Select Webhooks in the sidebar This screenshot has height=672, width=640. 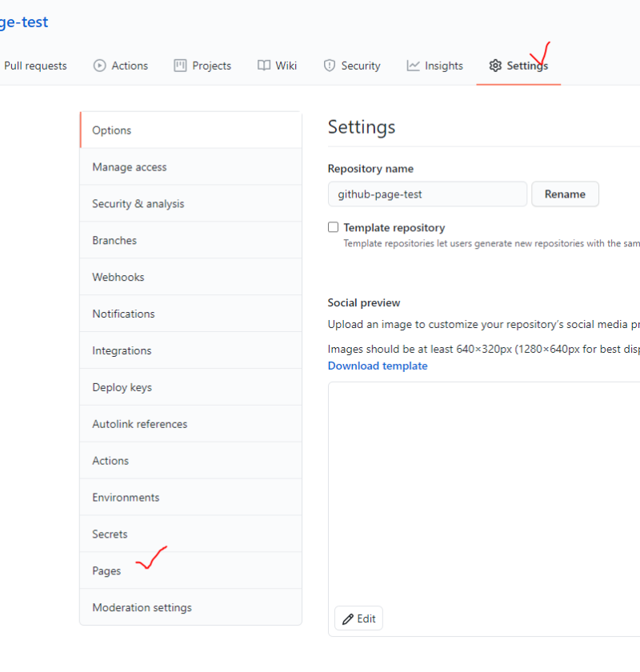118,277
